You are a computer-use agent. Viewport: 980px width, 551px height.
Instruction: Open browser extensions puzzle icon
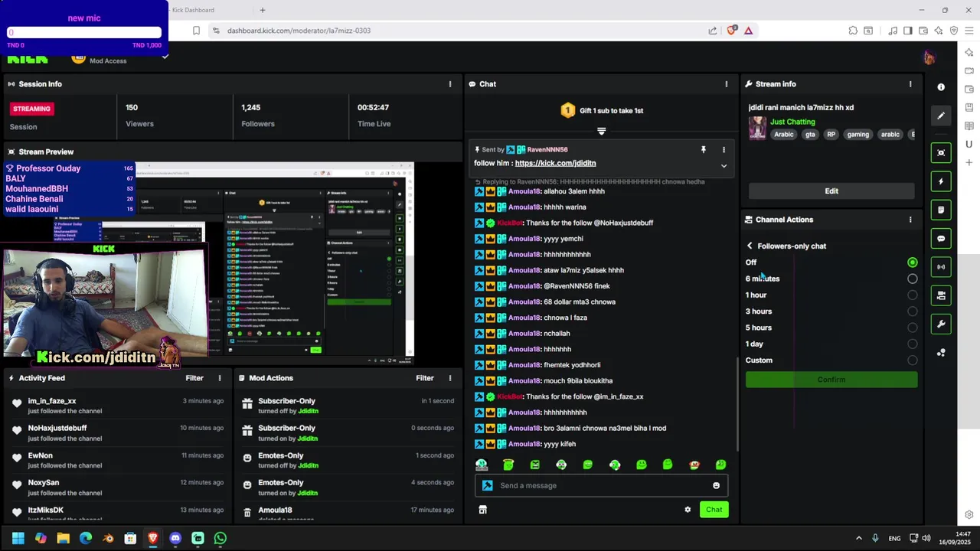click(853, 31)
